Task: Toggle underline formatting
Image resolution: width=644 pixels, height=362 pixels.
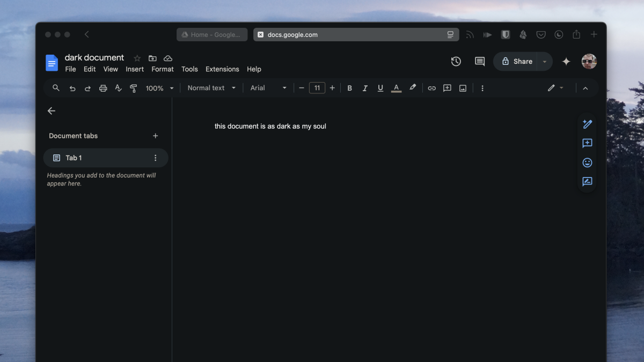Action: point(380,88)
